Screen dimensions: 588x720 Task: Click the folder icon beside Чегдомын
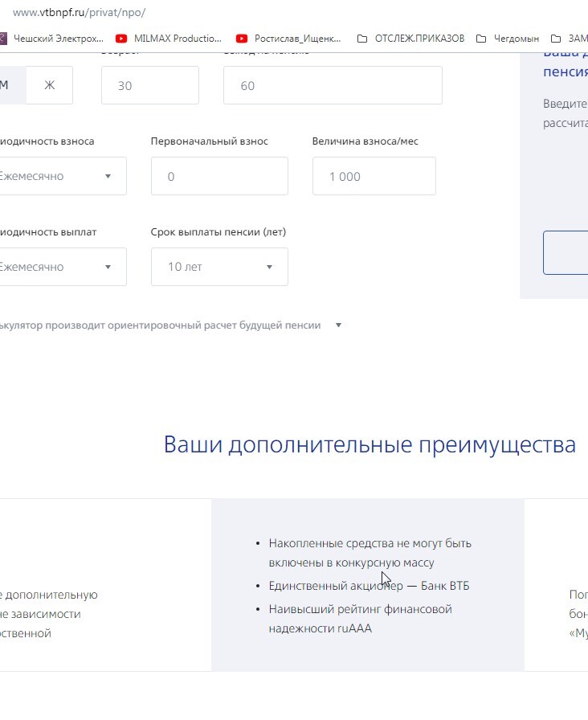coord(481,38)
